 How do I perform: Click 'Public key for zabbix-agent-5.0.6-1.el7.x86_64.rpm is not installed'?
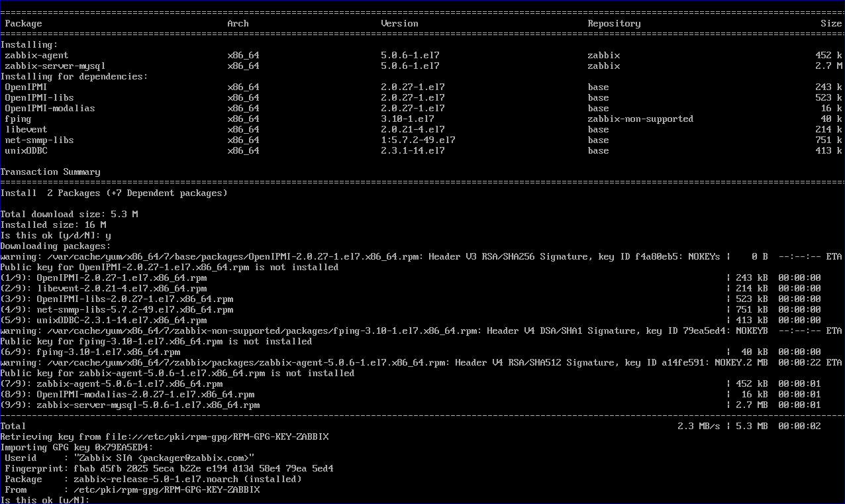[x=177, y=374]
